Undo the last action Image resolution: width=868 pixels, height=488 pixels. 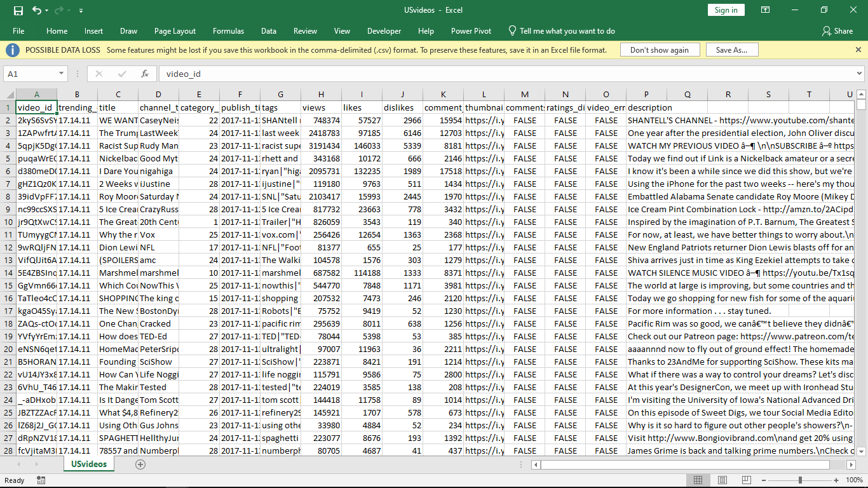(x=36, y=10)
